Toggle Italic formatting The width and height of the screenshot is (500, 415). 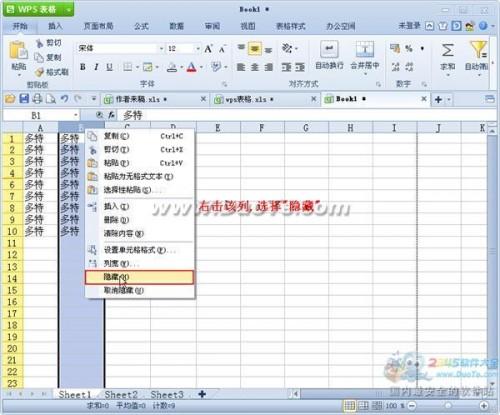pyautogui.click(x=96, y=67)
